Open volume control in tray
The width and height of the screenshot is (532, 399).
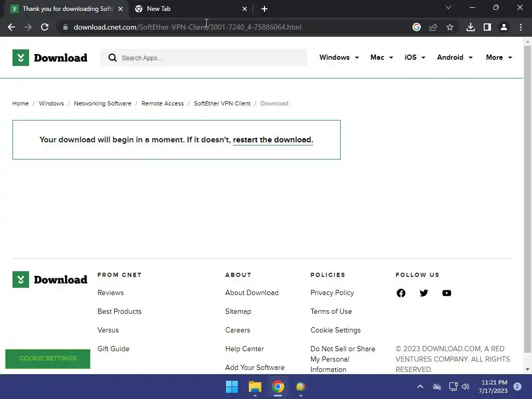click(x=465, y=387)
